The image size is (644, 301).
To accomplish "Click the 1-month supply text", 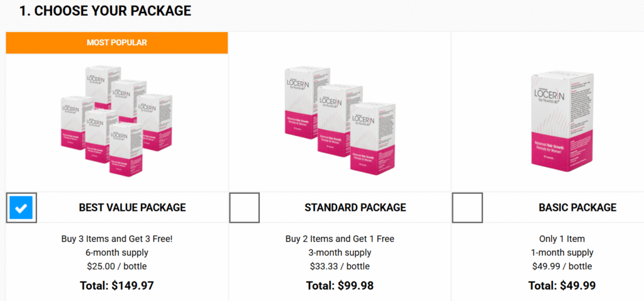I will tap(562, 253).
